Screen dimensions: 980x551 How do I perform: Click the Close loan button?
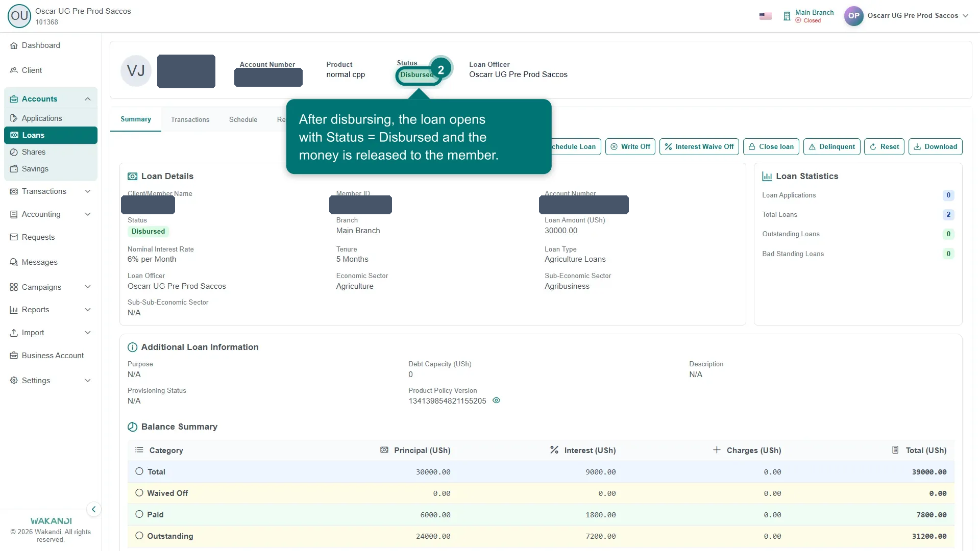click(x=771, y=146)
